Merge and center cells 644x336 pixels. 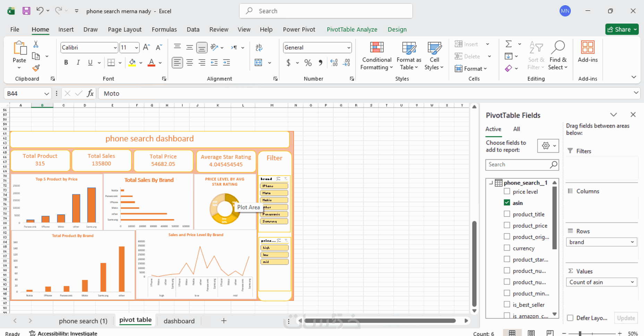258,62
